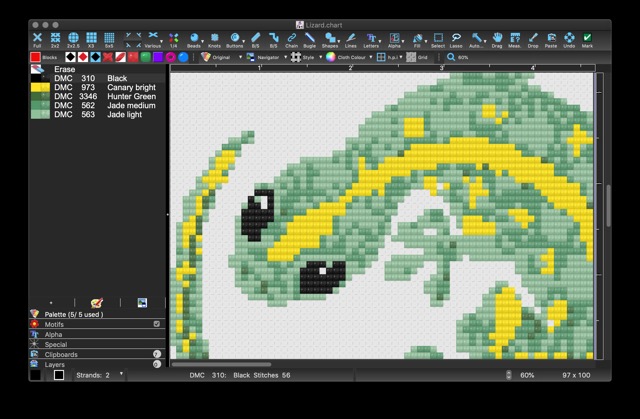Toggle the Motifs panel checkbox
This screenshot has height=419, width=640.
pos(157,324)
